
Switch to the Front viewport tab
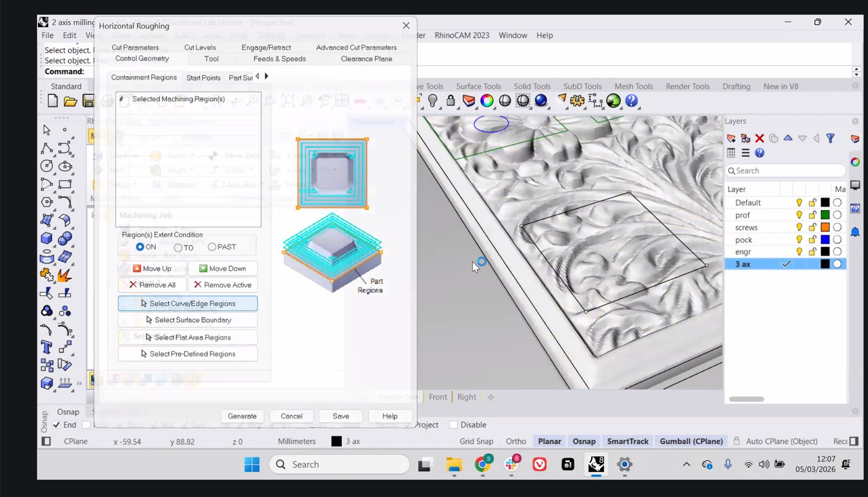pos(438,397)
